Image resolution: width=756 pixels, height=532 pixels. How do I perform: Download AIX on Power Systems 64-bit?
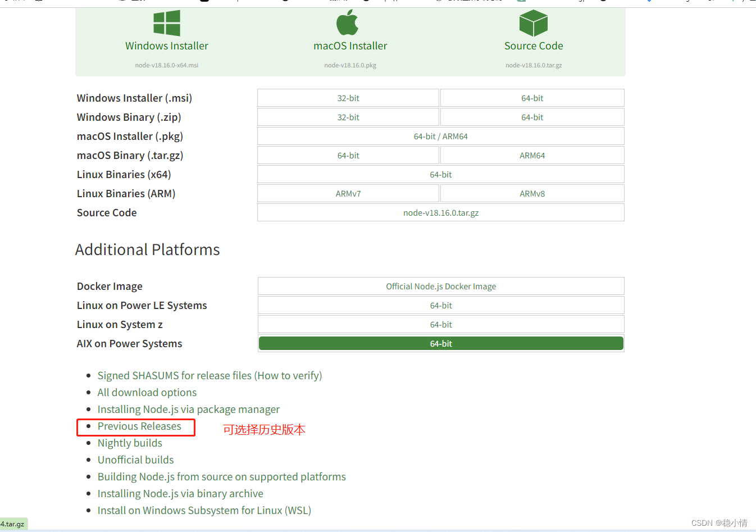[441, 343]
